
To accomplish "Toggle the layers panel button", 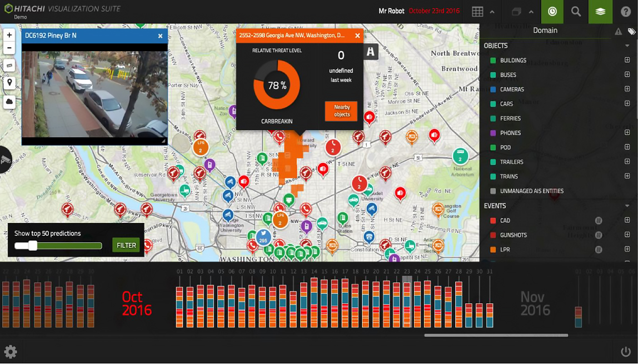I will pos(600,11).
